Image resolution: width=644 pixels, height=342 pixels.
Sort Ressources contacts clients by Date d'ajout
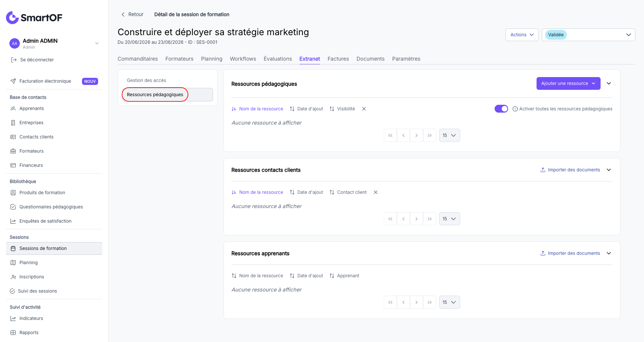(306, 192)
